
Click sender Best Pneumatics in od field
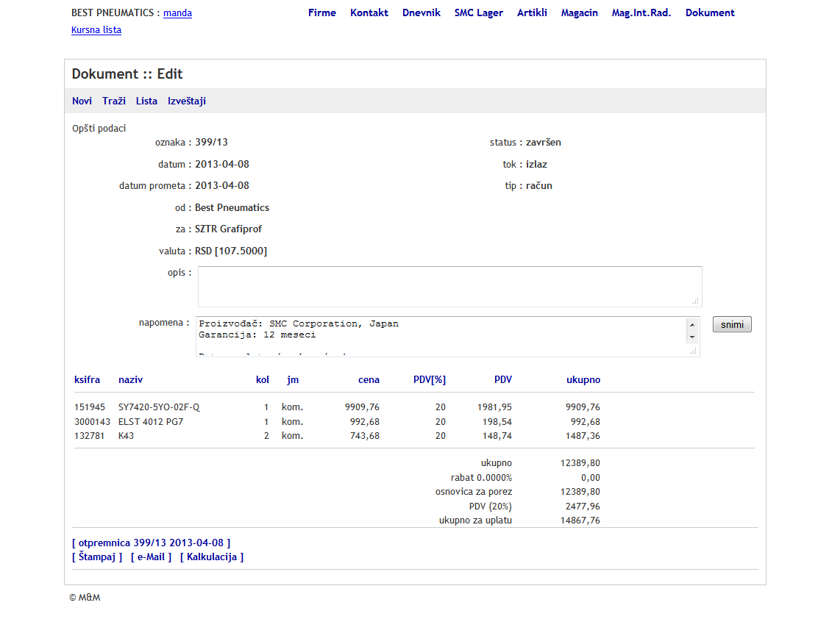point(232,207)
